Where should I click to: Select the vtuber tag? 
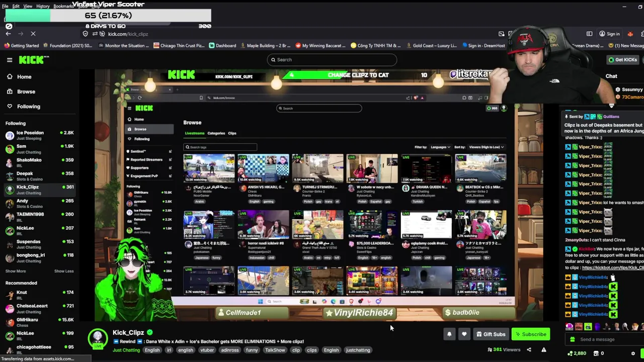pyautogui.click(x=207, y=350)
